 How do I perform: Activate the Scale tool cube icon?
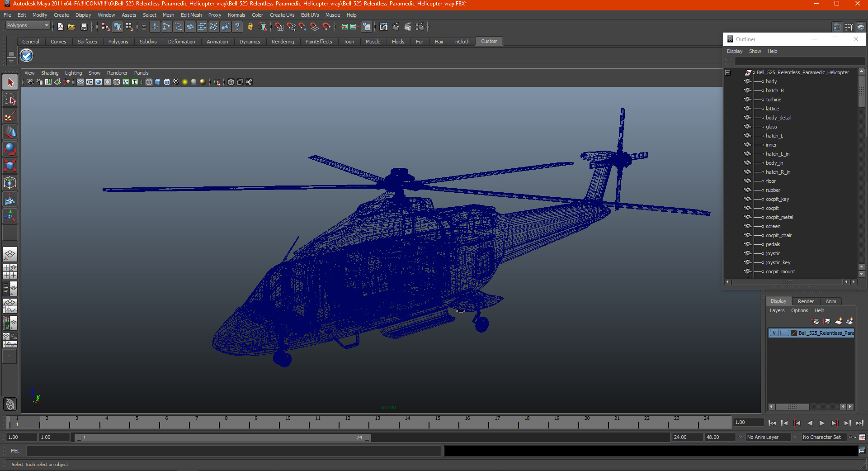click(x=10, y=166)
